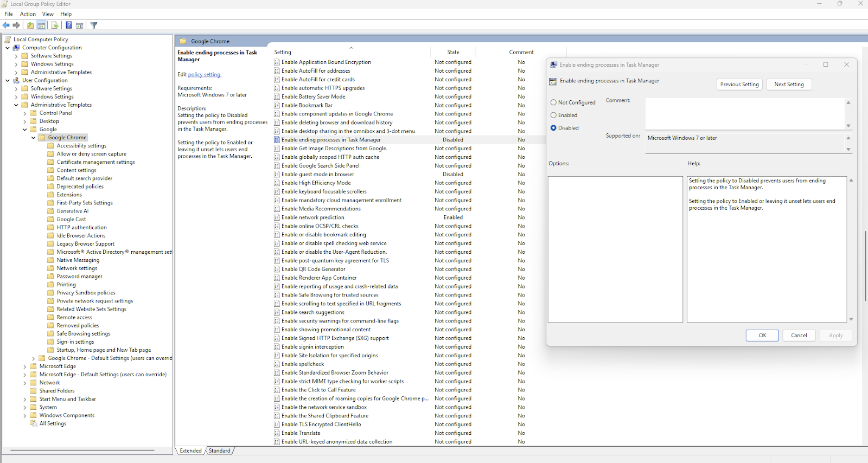
Task: Collapse the Computer Configuration tree node
Action: tap(8, 48)
